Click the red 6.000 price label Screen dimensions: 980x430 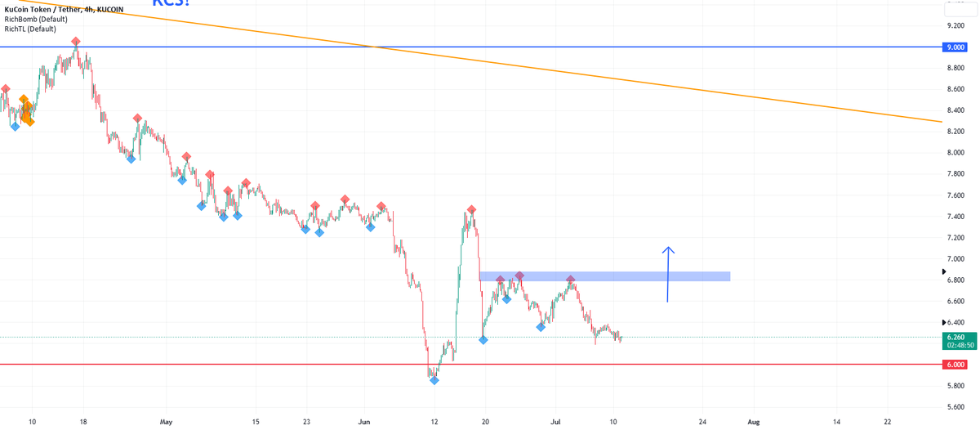pos(955,365)
